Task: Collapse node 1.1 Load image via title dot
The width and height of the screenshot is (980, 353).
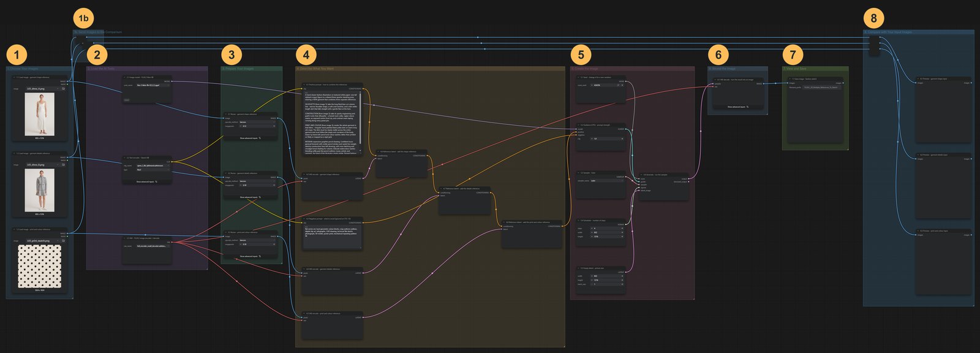Action: (15, 77)
